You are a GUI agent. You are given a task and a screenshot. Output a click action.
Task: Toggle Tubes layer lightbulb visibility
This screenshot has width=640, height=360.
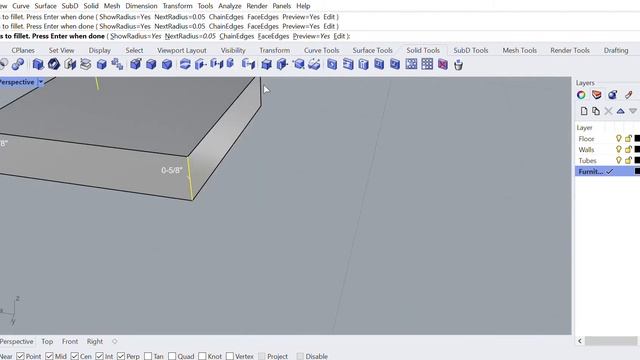(x=619, y=160)
